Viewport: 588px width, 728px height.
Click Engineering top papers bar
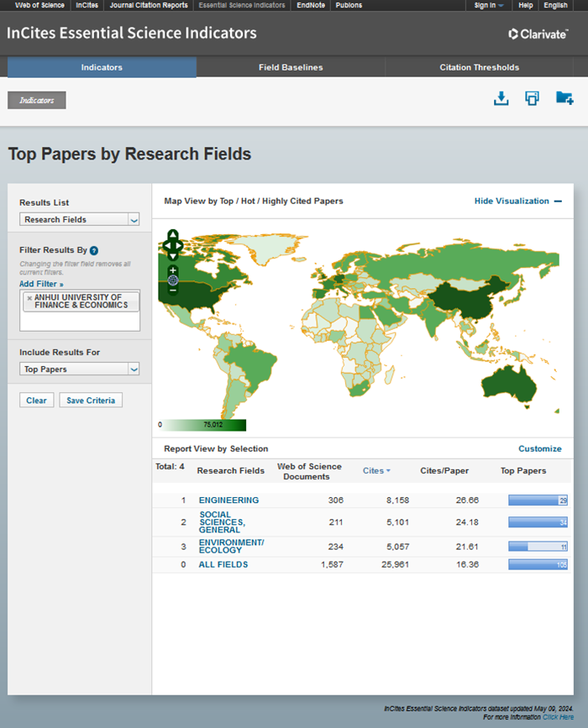point(538,500)
